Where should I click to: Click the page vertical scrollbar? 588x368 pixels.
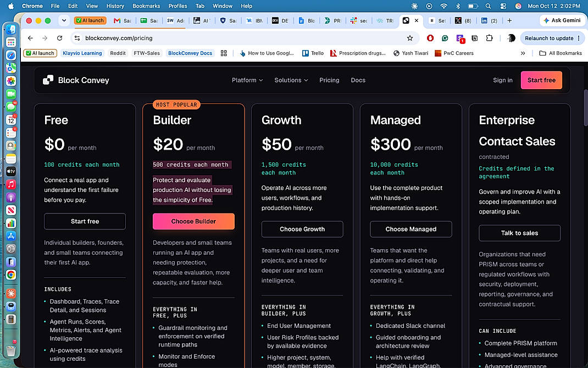(x=585, y=108)
